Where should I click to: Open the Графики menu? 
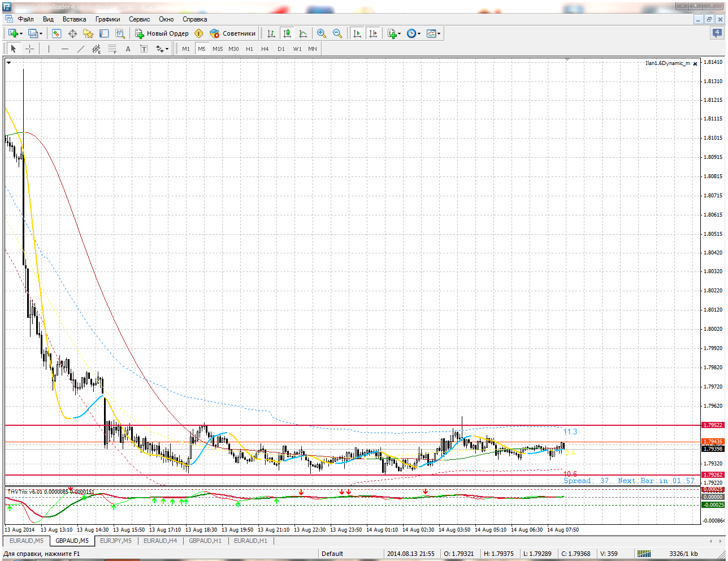coord(107,19)
